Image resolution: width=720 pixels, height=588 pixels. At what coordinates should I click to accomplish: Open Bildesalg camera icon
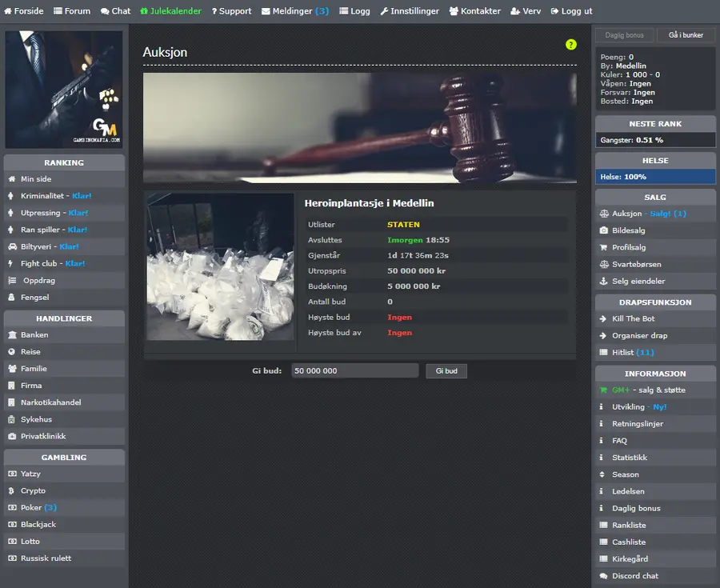tap(604, 230)
